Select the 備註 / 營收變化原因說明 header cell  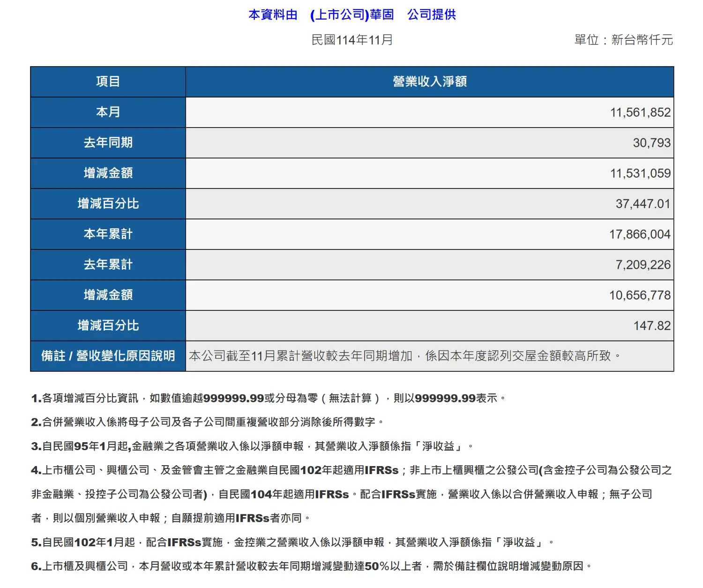[107, 356]
